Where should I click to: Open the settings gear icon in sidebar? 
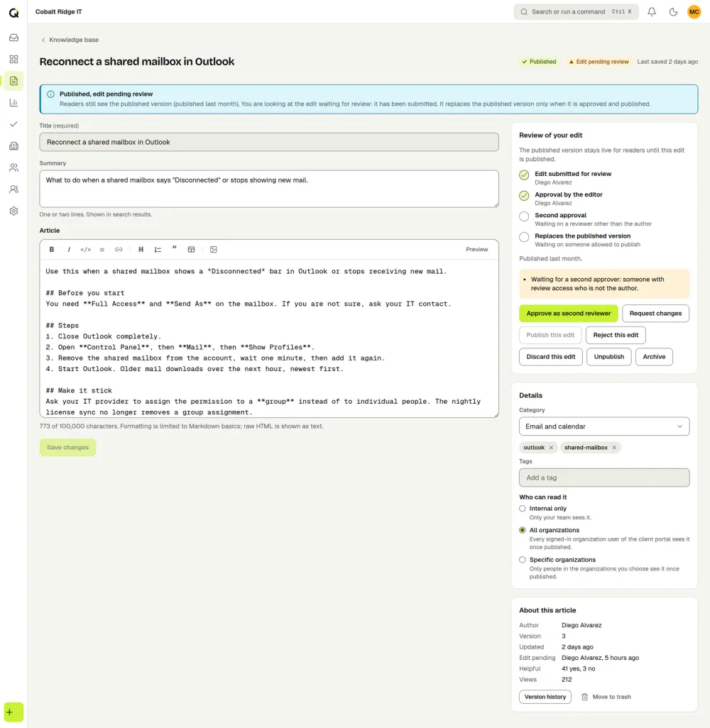[x=13, y=211]
